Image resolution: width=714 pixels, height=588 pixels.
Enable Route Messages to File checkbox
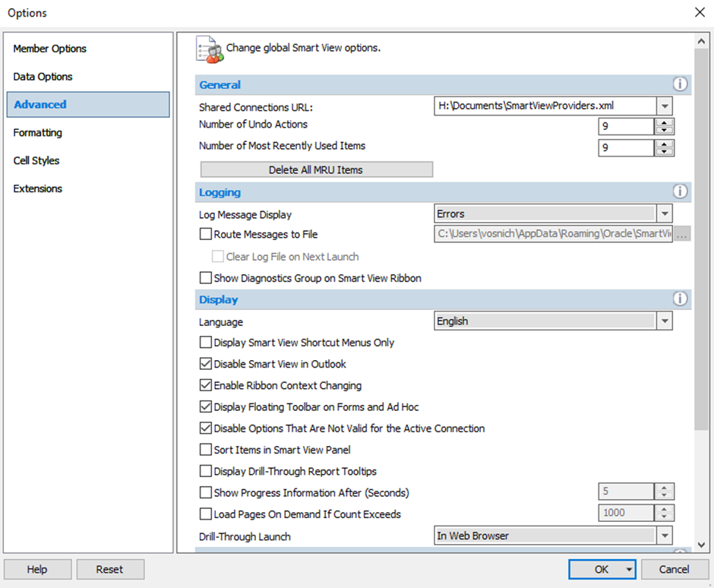point(206,235)
